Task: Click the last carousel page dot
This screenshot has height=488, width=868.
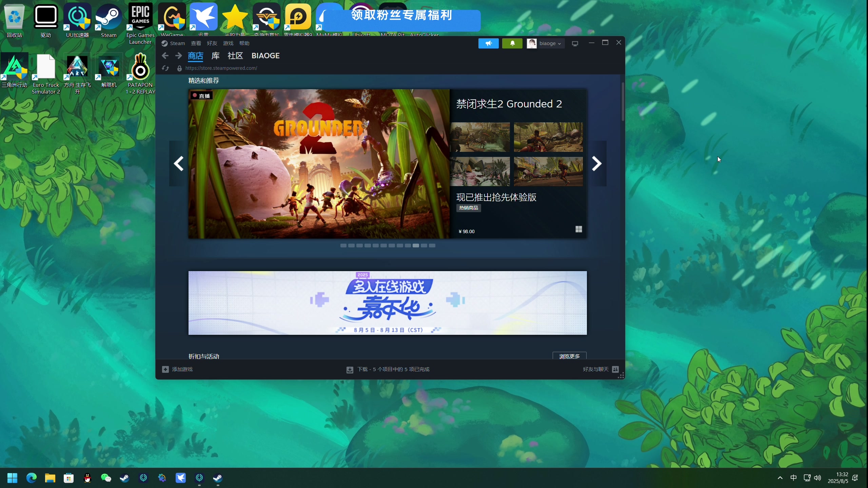Action: [x=432, y=246]
